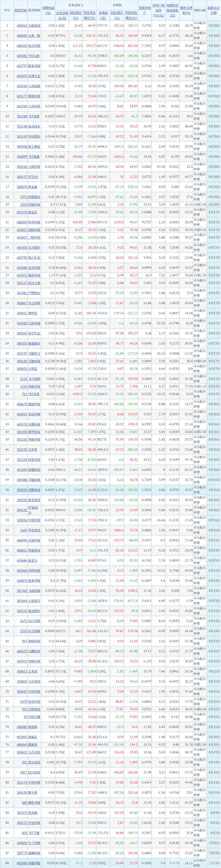
Task: Click the 华宏科技 stock name link
Action: tap(34, 530)
